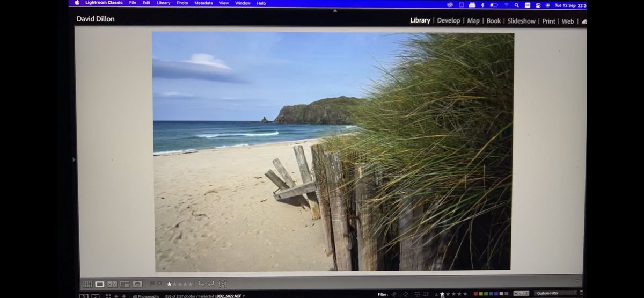Open toolbar content options triangle
The image size is (644, 298).
click(577, 280)
